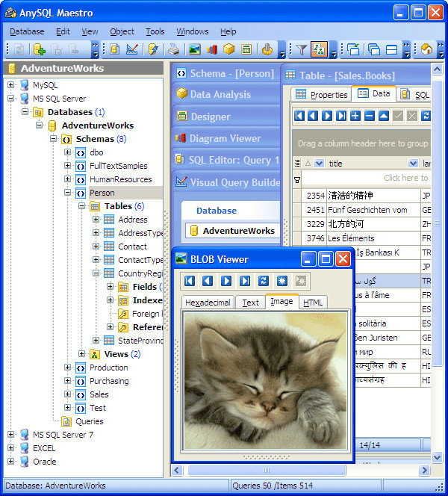Click the Create Database Profile toolbar icon
This screenshot has width=448, height=496.
[40, 49]
